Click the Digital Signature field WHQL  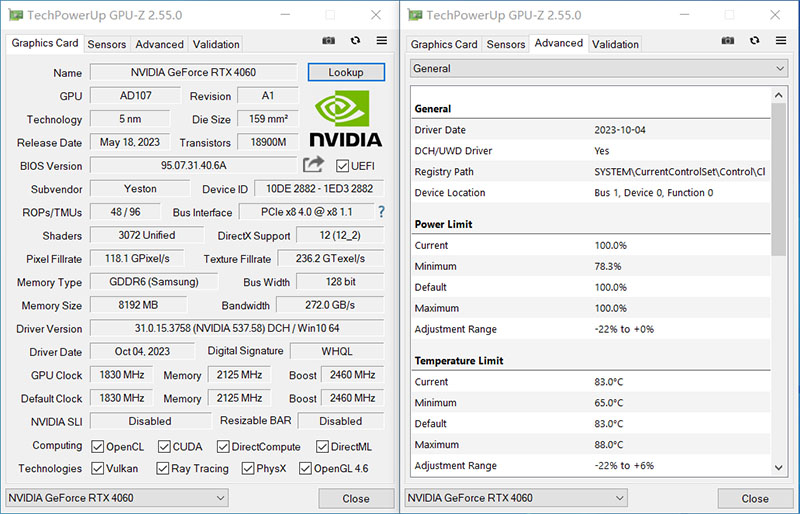point(337,351)
